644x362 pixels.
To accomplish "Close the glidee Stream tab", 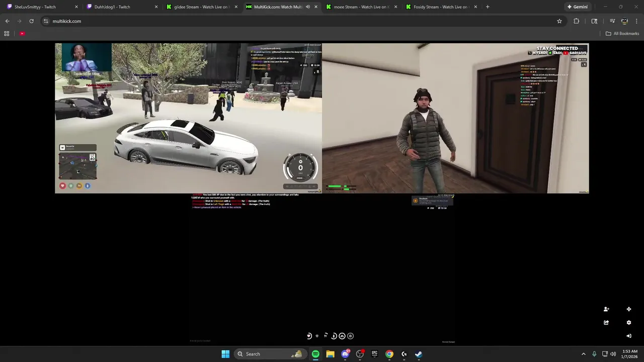I will click(236, 7).
